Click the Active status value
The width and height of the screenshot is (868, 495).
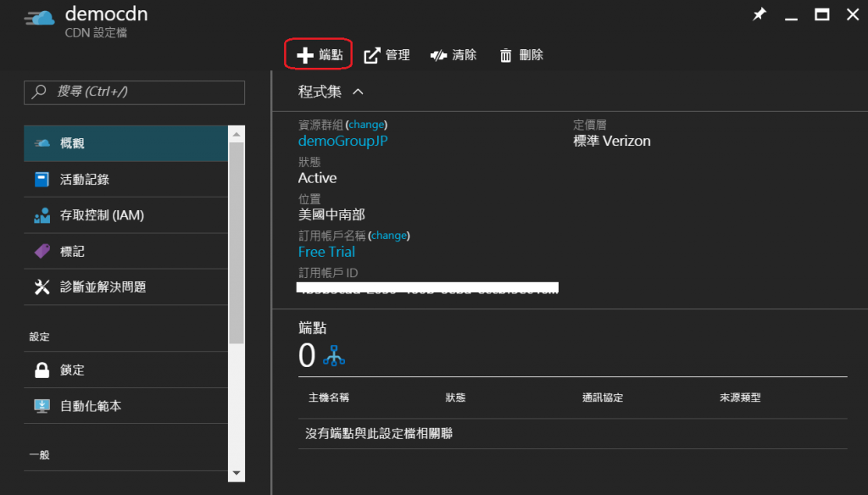(x=317, y=178)
